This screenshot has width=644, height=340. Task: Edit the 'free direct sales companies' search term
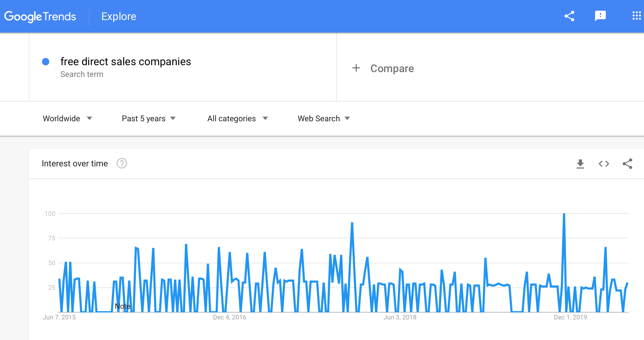click(x=126, y=62)
